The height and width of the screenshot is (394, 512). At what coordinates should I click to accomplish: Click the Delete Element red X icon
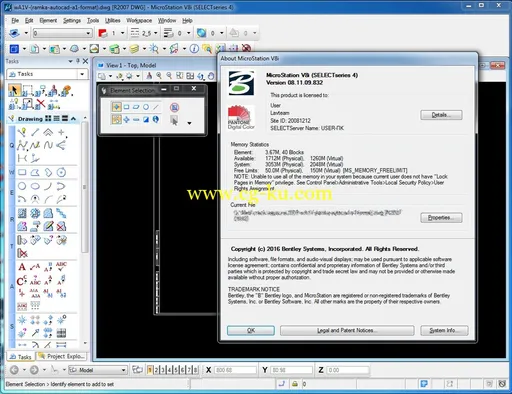pyautogui.click(x=41, y=103)
